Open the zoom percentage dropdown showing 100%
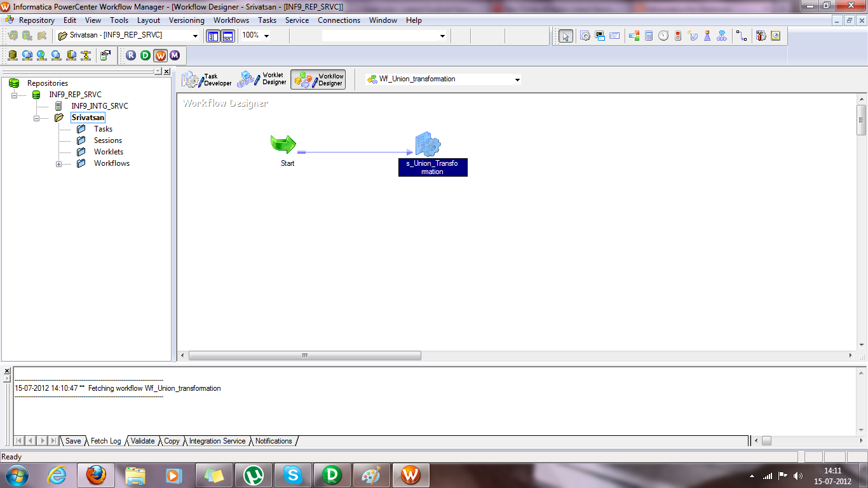Image resolution: width=868 pixels, height=488 pixels. pyautogui.click(x=267, y=36)
